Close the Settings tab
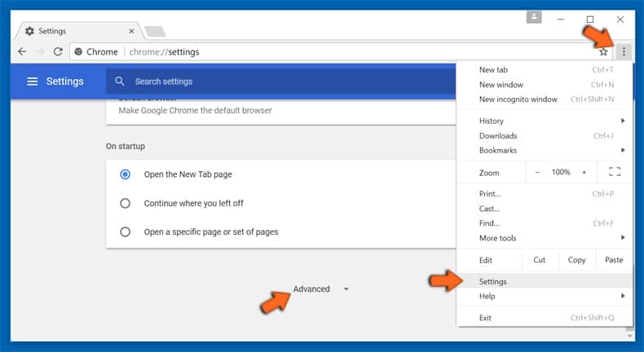 pyautogui.click(x=131, y=31)
